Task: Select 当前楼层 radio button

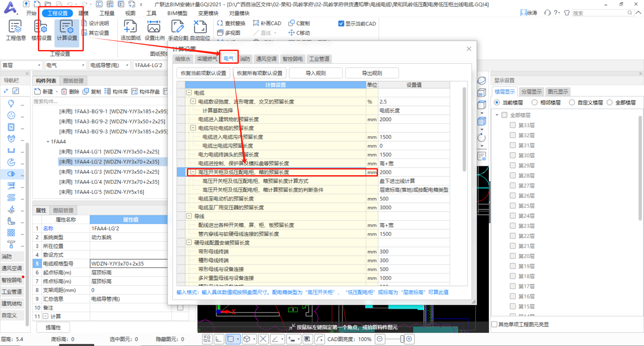Action: pos(497,102)
